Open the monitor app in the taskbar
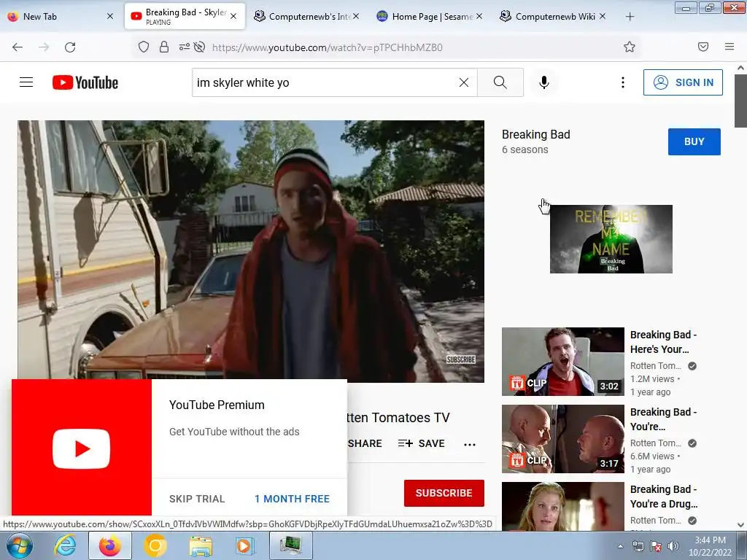 tap(291, 545)
